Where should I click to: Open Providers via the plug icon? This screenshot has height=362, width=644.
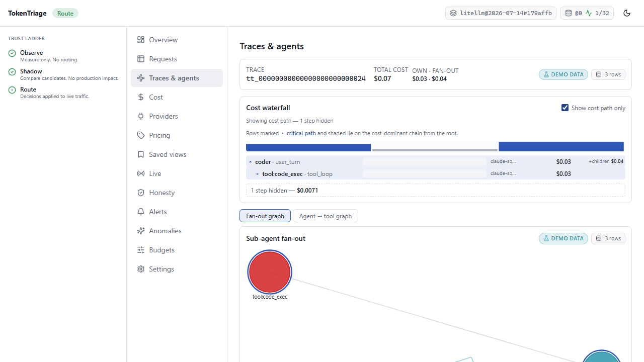tap(141, 116)
